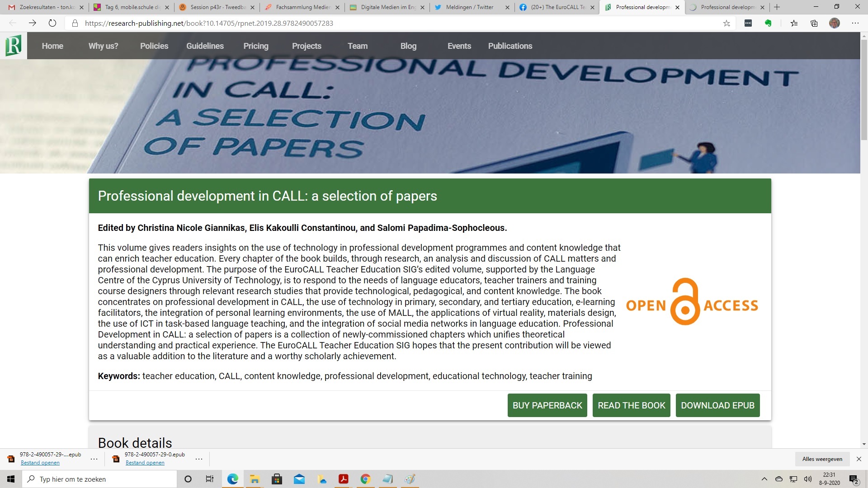Image resolution: width=868 pixels, height=488 pixels.
Task: Open Edge settings and more menu
Action: (855, 23)
